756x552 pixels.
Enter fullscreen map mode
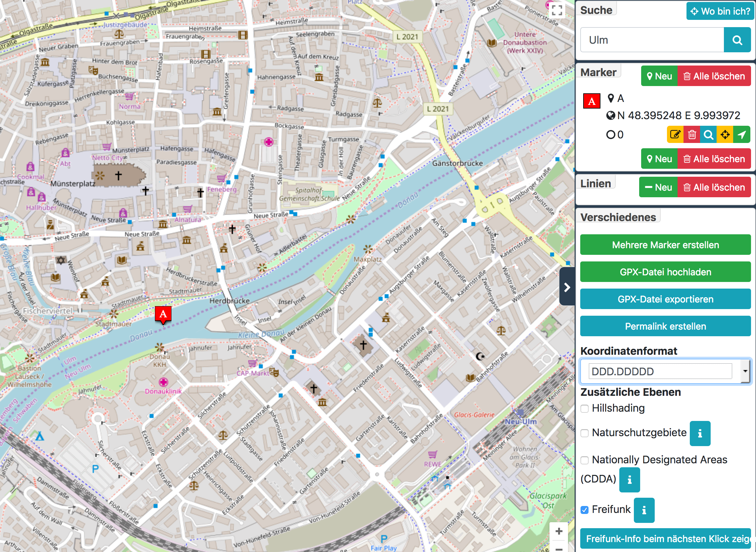click(556, 10)
